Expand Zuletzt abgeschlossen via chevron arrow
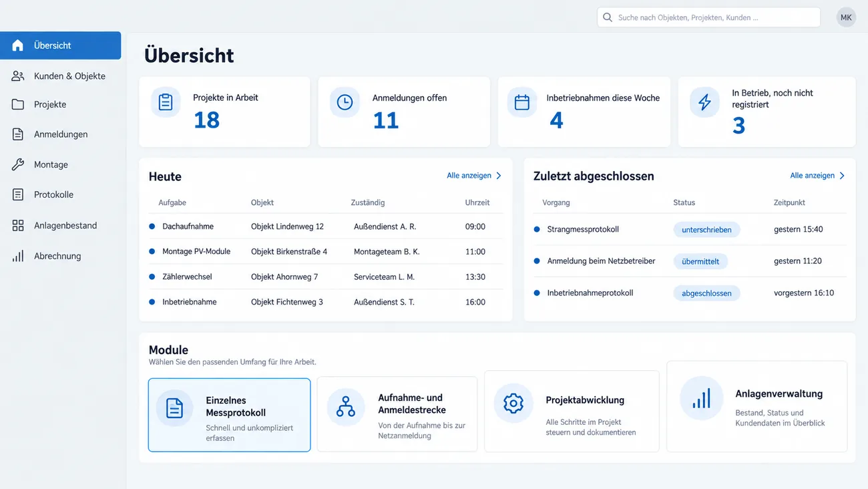 pyautogui.click(x=842, y=176)
